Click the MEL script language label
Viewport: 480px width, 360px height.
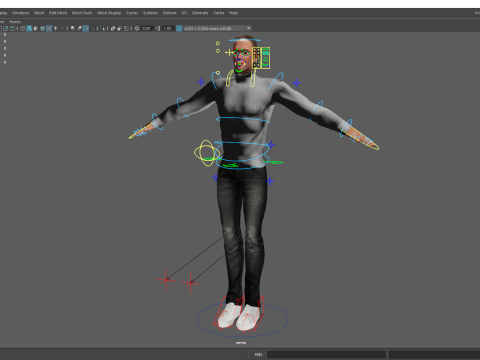pos(258,354)
